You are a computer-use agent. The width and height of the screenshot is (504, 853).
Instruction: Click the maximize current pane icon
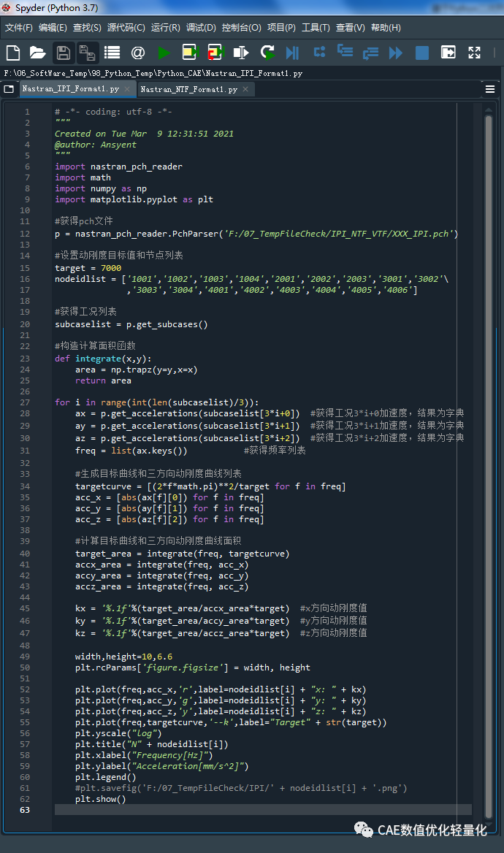click(x=448, y=53)
